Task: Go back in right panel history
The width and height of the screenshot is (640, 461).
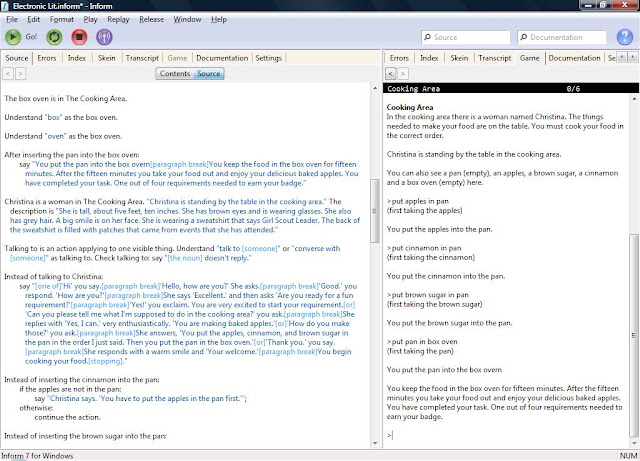Action: [x=391, y=73]
